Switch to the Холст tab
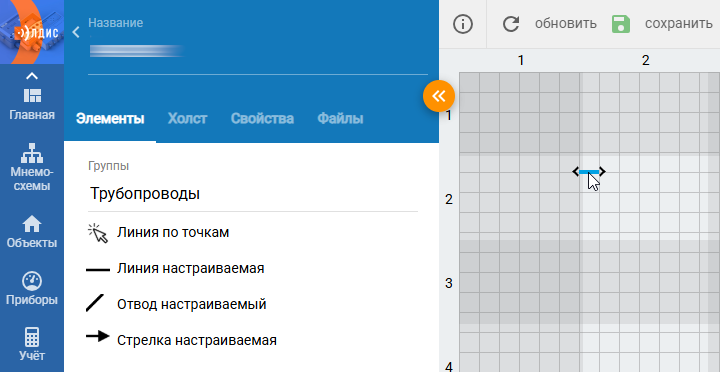The image size is (720, 372). click(x=187, y=118)
